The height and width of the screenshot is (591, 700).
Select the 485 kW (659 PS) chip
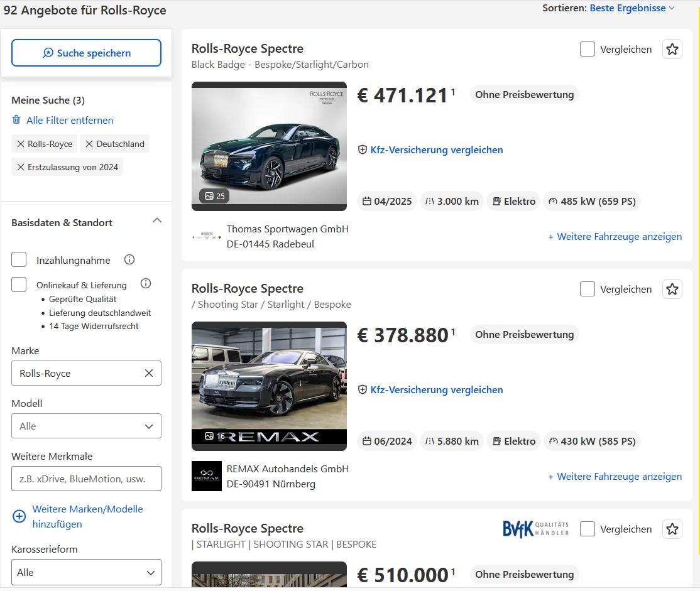pos(592,202)
